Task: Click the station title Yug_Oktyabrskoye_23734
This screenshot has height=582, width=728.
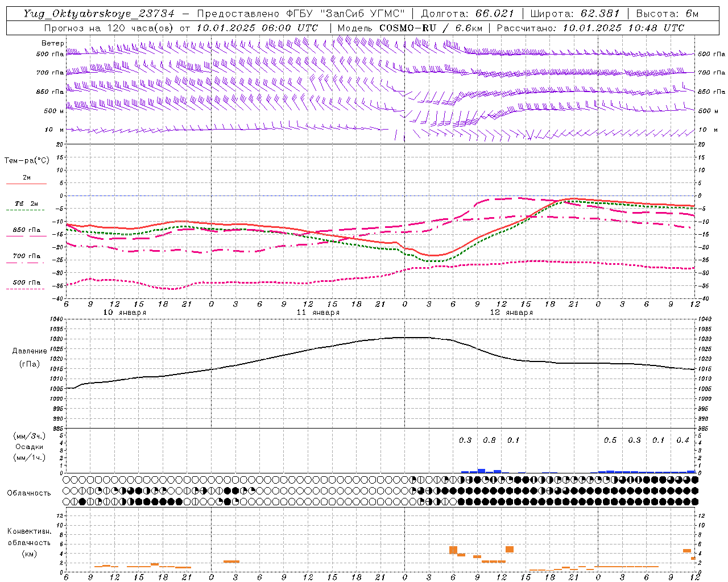Action: (99, 14)
